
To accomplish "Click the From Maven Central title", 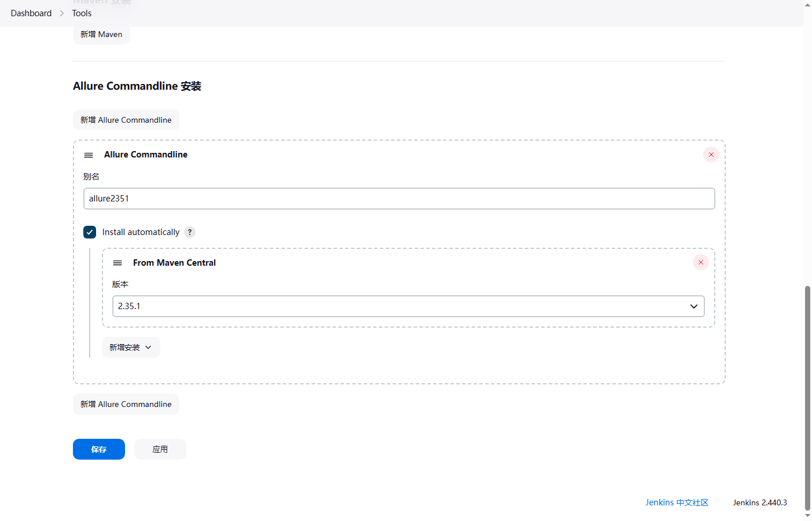I will click(x=174, y=263).
